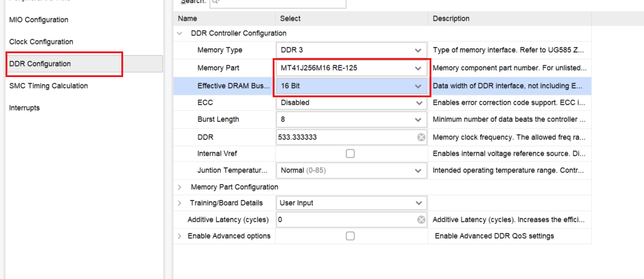The image size is (644, 279).
Task: Select 'Juntion Temperatur...' row label
Action: pos(232,170)
